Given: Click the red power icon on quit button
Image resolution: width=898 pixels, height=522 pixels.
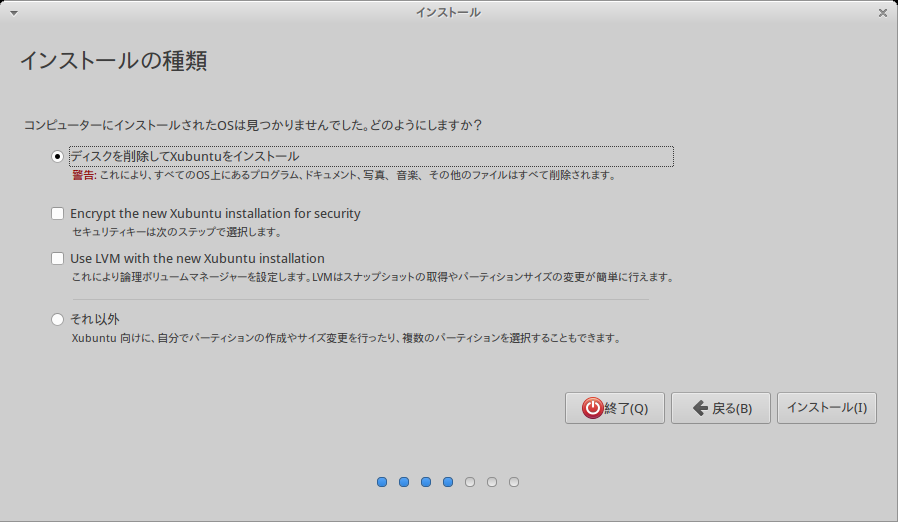Looking at the screenshot, I should 592,408.
